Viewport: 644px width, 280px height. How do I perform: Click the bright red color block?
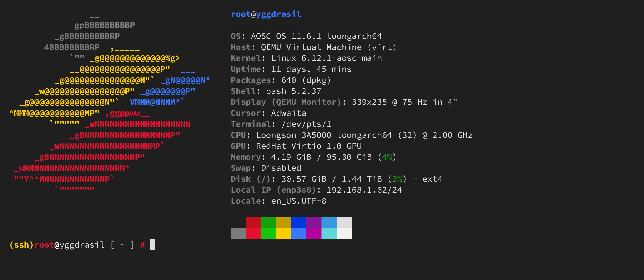coord(253,233)
